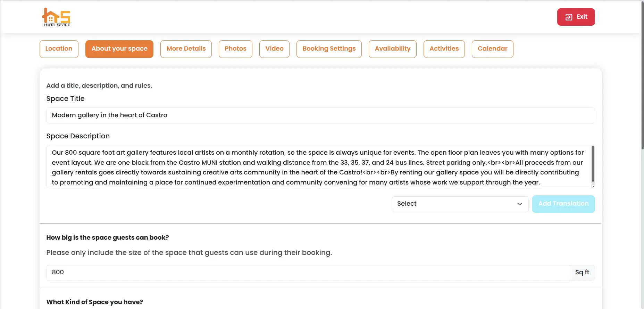
Task: Switch to the Photos tab
Action: click(235, 49)
